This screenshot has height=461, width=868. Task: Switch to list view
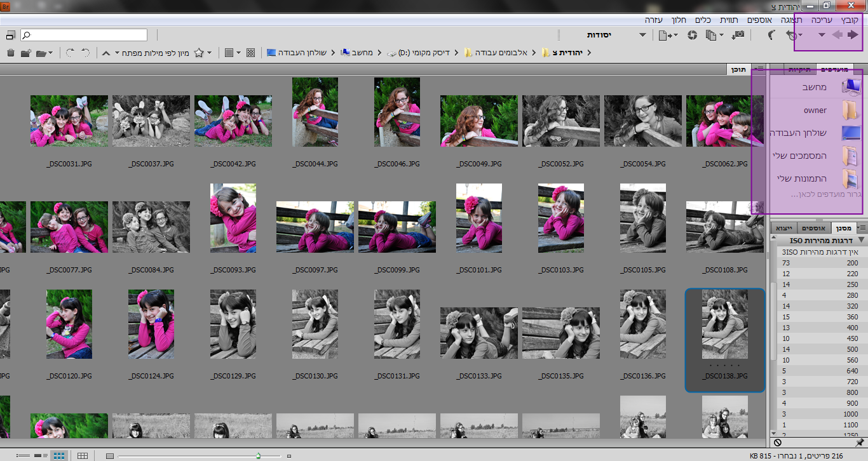24,456
